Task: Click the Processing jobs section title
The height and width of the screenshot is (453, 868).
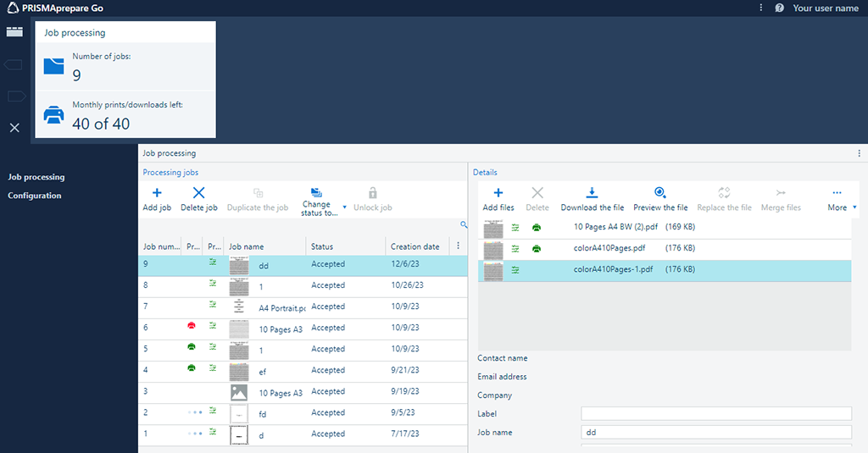Action: pos(170,173)
